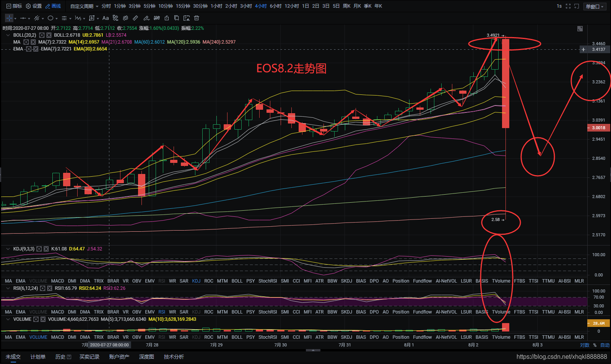This screenshot has height=364, width=611.
Task: Remove the KDJ indicator with X
Action: (x=46, y=249)
